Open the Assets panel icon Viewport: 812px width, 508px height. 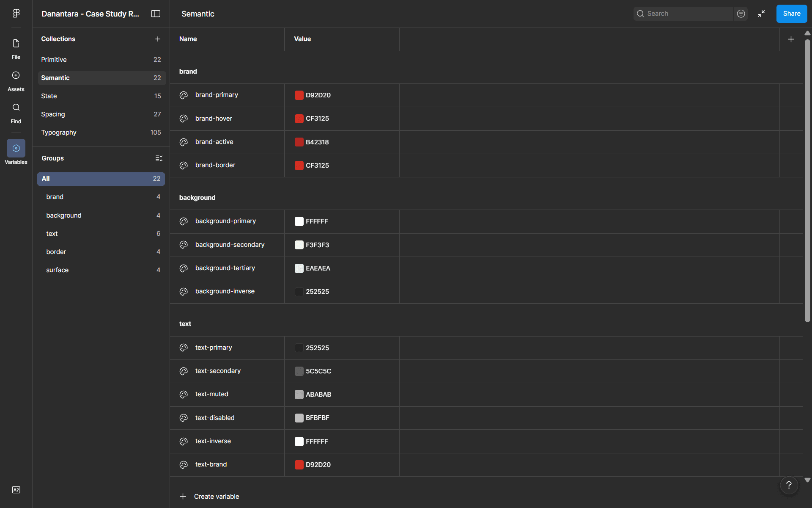(x=16, y=75)
